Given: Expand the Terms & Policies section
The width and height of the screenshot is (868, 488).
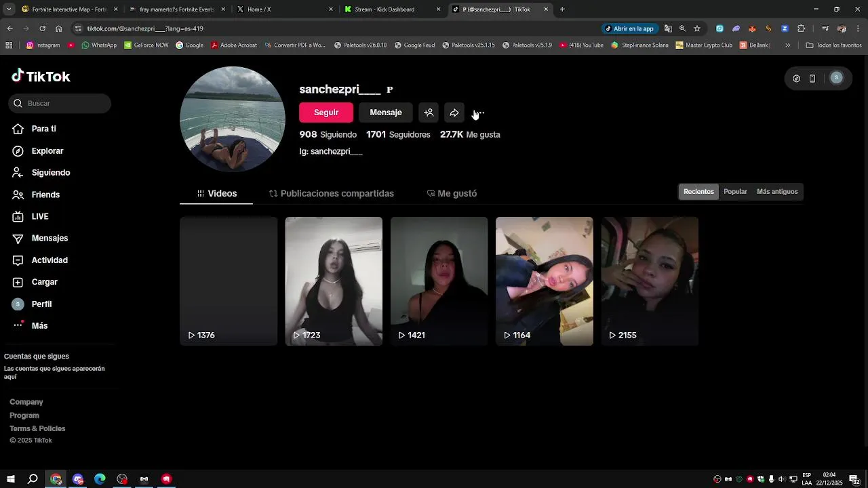Looking at the screenshot, I should (x=37, y=428).
